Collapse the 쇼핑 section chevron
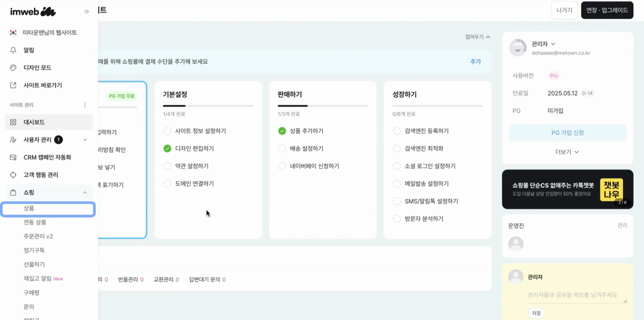The width and height of the screenshot is (644, 320). tap(85, 192)
